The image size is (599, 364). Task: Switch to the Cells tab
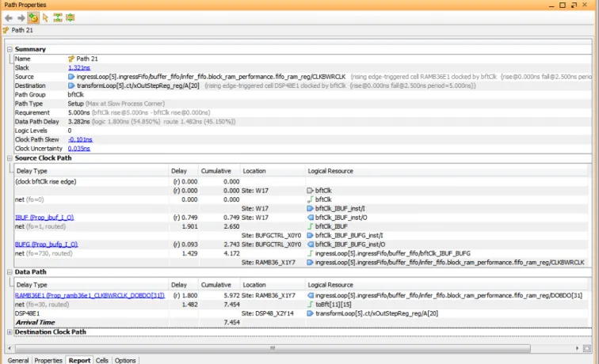pyautogui.click(x=102, y=360)
